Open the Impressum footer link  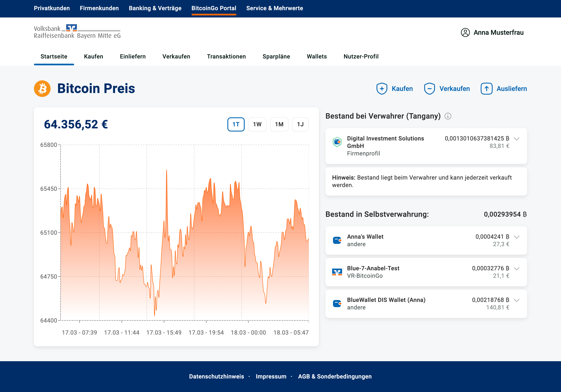(271, 376)
